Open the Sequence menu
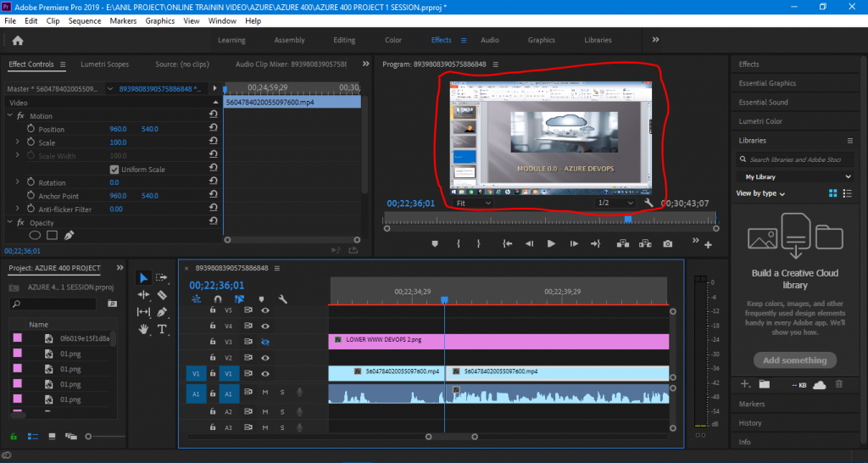868x463 pixels. tap(84, 20)
